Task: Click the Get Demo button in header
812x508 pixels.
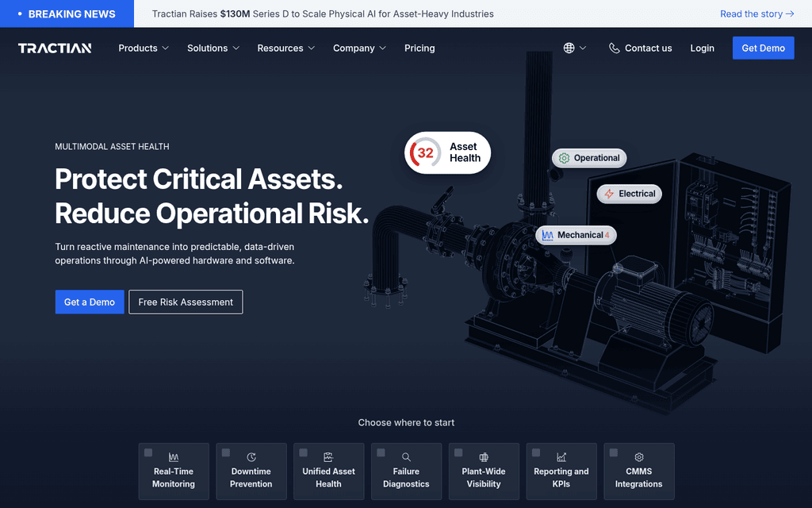Action: click(x=764, y=48)
